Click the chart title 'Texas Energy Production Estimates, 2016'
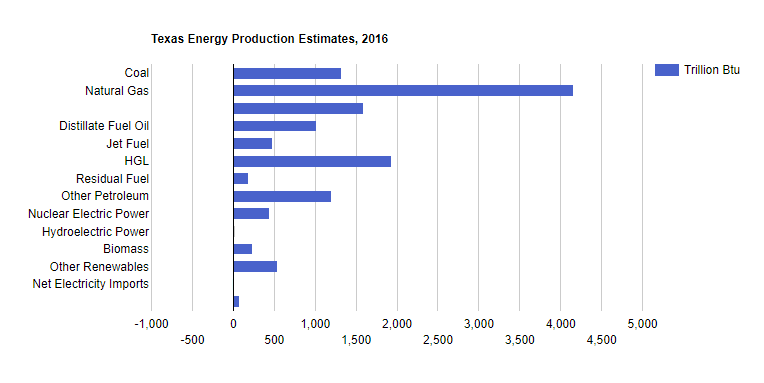The image size is (764, 383). click(269, 39)
